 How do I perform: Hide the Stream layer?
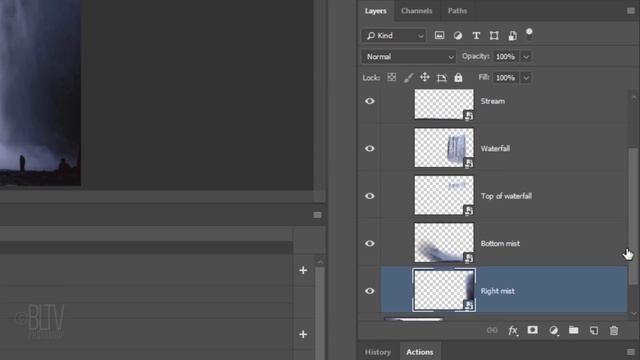click(369, 101)
